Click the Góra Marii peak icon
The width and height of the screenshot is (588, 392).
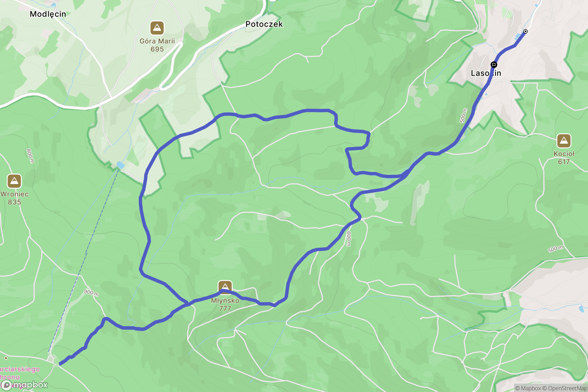tap(157, 28)
